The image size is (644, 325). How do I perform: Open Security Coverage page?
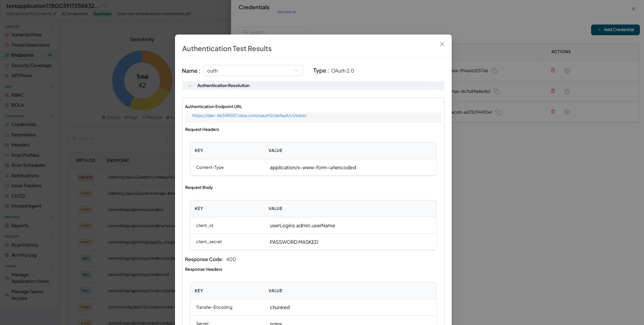point(31,65)
